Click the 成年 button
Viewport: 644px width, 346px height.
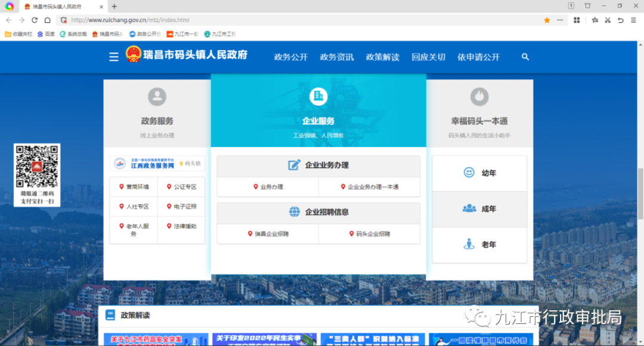click(x=479, y=209)
